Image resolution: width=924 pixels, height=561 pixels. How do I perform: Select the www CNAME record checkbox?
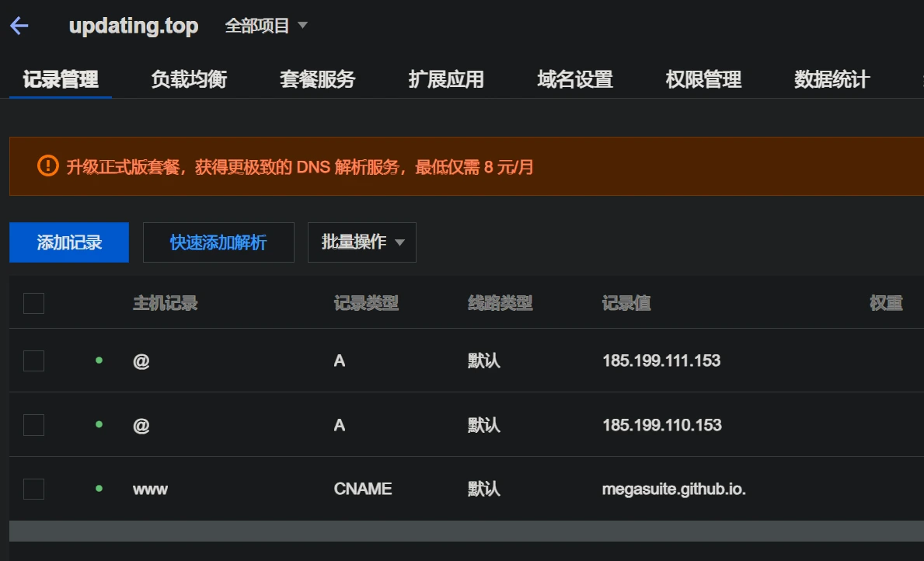(x=33, y=489)
